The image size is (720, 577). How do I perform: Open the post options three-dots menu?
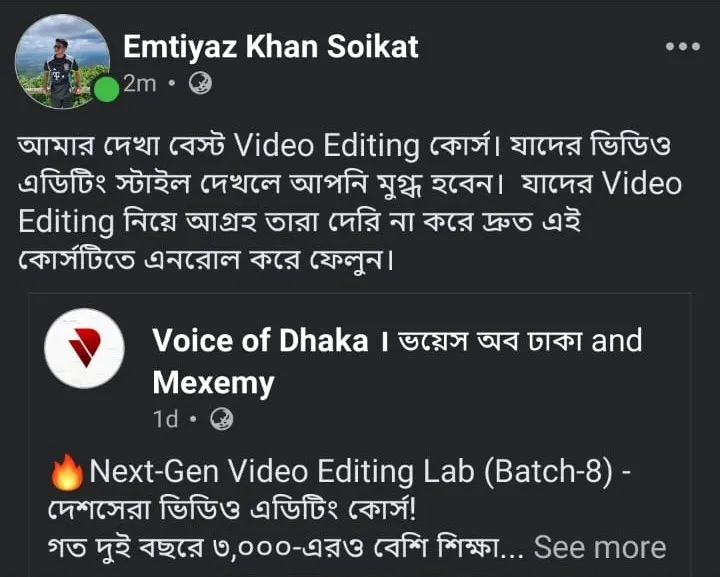(x=682, y=47)
